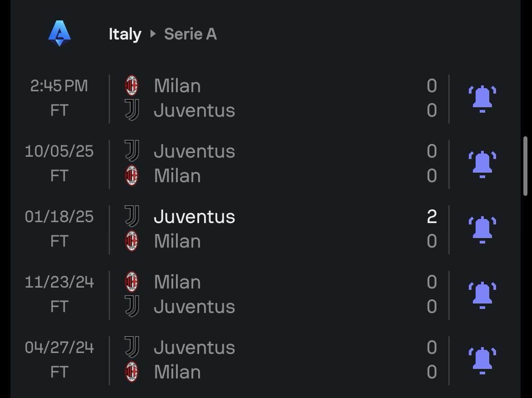Click Milan crest in 01/18/25 match
The height and width of the screenshot is (398, 532).
(132, 241)
